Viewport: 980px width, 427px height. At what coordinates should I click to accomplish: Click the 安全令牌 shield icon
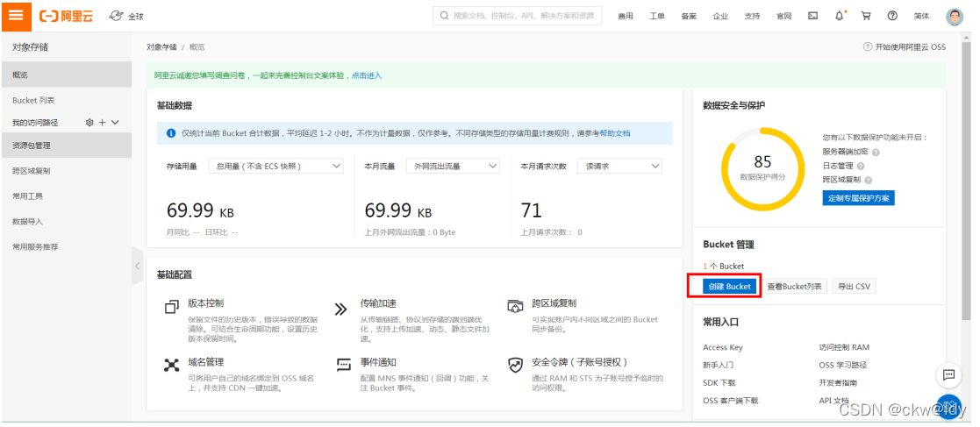click(x=515, y=366)
